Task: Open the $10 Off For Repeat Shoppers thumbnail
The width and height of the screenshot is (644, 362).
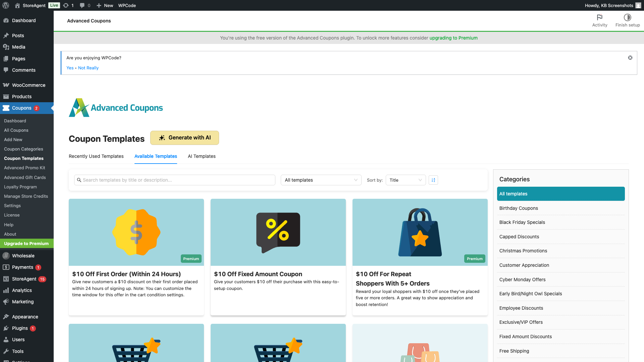Action: (x=420, y=232)
